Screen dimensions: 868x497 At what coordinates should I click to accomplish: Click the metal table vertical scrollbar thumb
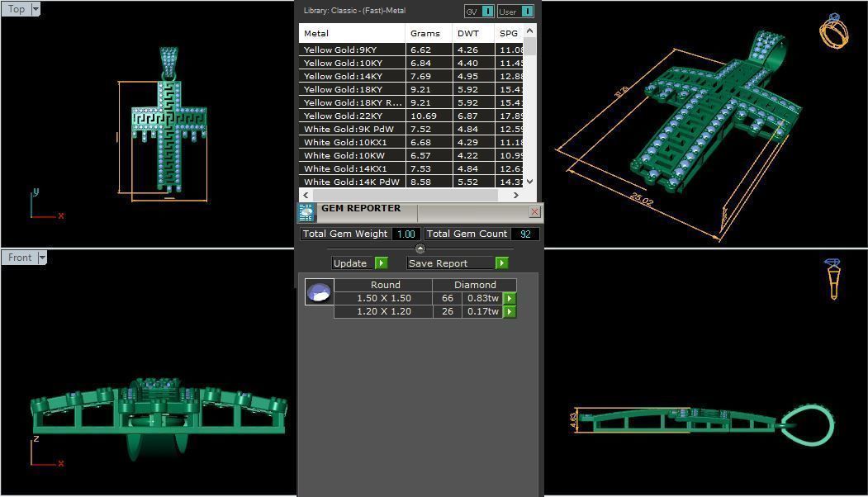(529, 46)
